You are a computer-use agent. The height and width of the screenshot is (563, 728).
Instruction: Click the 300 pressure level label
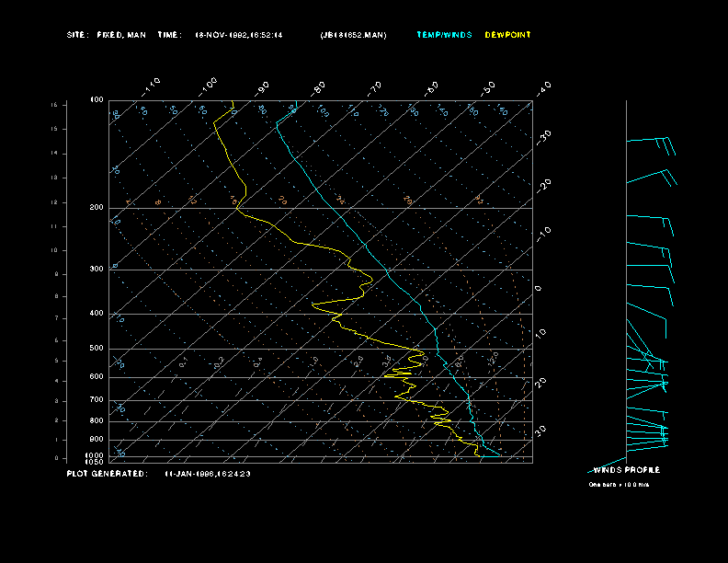[x=97, y=270]
